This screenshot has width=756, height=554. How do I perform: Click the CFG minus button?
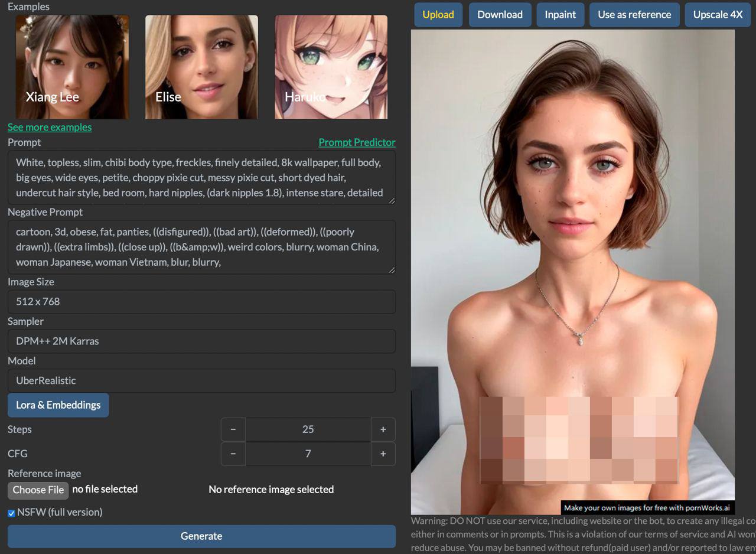coord(233,454)
